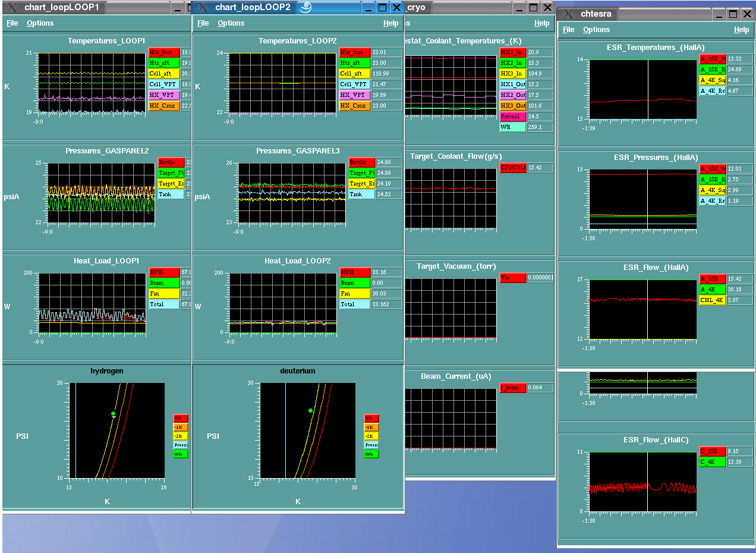This screenshot has height=553, width=756.
Task: Select Htr_aft legend in Temperatures_LOOP1
Action: (x=163, y=63)
